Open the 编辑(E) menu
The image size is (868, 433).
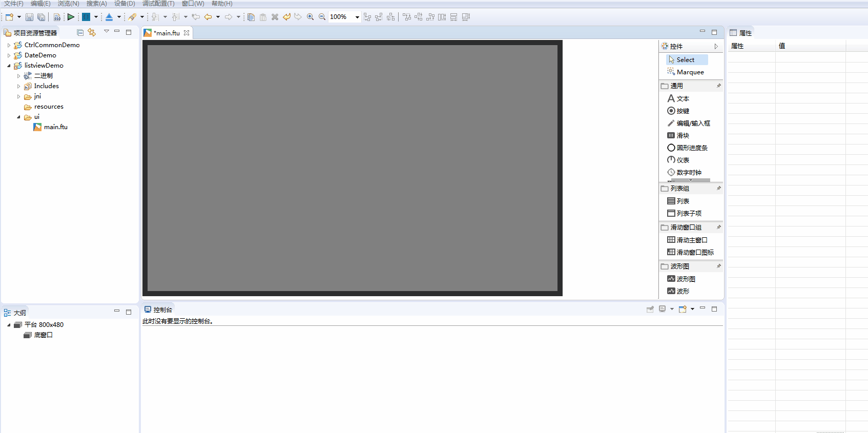(x=40, y=4)
